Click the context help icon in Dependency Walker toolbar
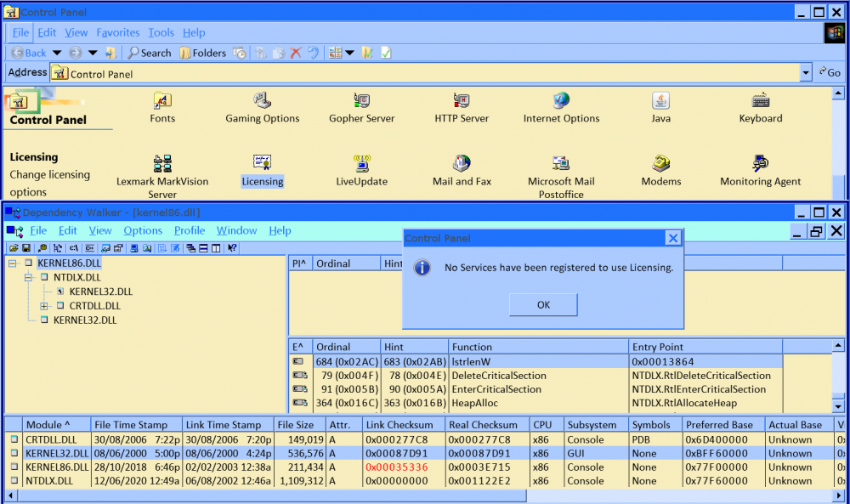Screen dimensions: 850x504 (x=232, y=248)
